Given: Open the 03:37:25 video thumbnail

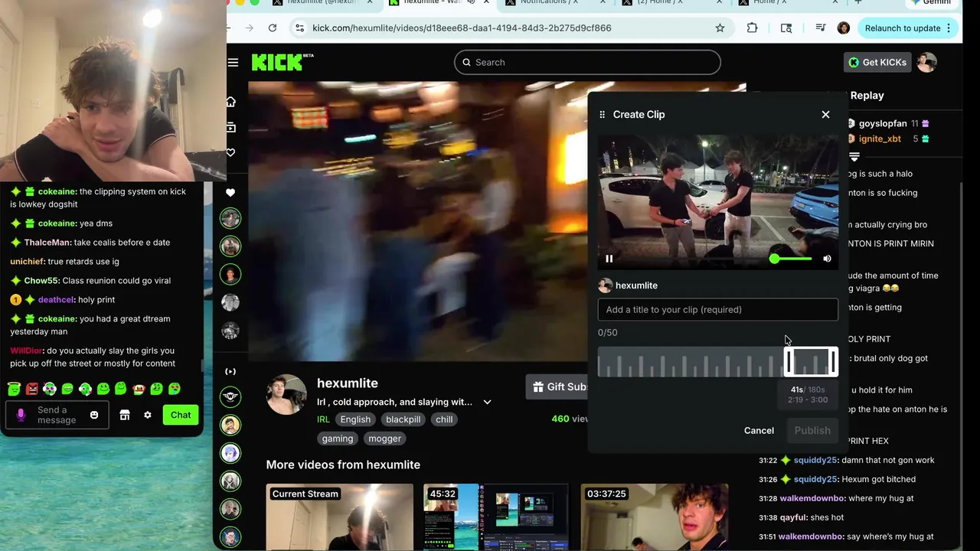Looking at the screenshot, I should tap(655, 517).
